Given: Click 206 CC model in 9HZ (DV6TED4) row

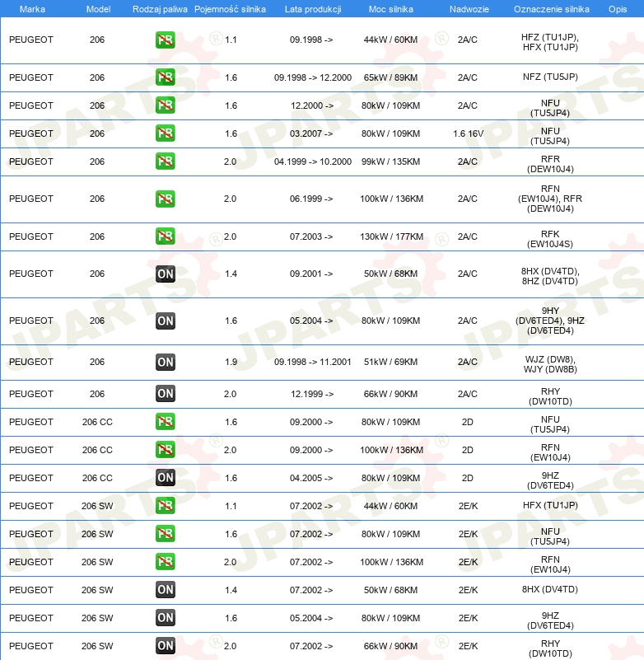Looking at the screenshot, I should pyautogui.click(x=97, y=478).
